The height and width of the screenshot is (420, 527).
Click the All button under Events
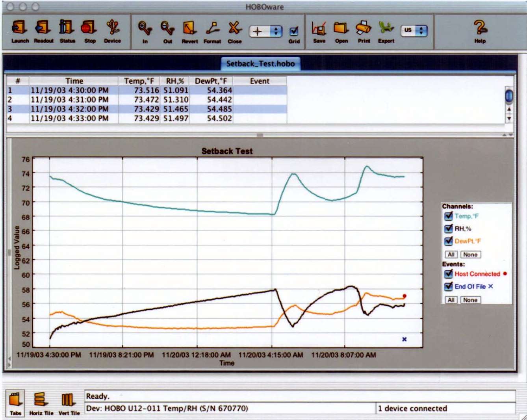[451, 300]
